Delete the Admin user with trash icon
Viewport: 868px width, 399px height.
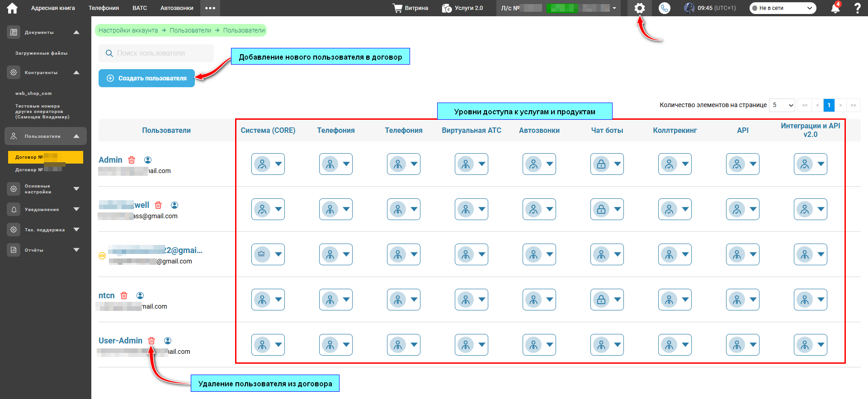pos(132,160)
